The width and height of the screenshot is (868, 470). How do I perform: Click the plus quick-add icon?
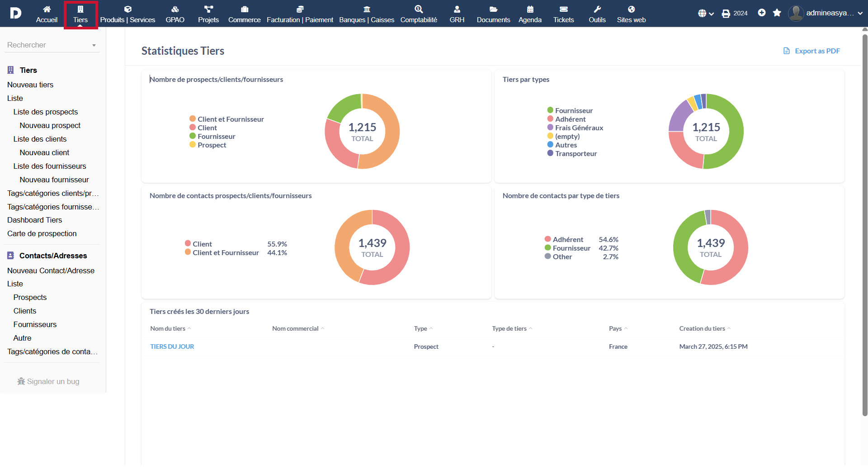click(x=762, y=13)
